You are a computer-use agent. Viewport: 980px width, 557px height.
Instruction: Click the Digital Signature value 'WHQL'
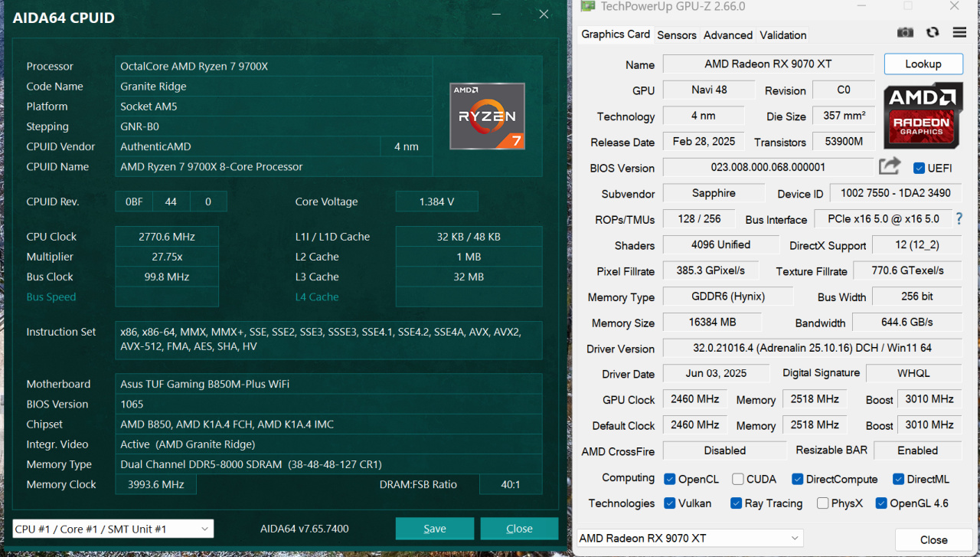(x=913, y=373)
